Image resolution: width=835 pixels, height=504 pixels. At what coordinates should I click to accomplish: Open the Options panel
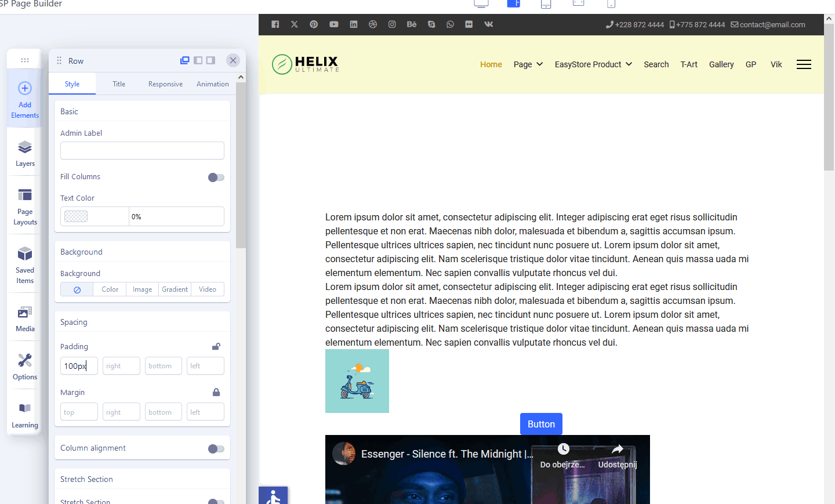(x=24, y=366)
